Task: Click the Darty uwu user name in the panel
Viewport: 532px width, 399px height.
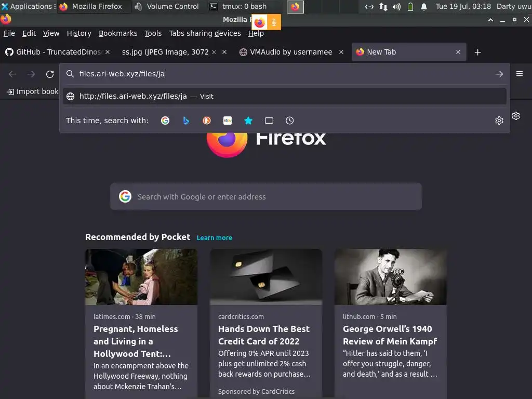Action: tap(514, 6)
